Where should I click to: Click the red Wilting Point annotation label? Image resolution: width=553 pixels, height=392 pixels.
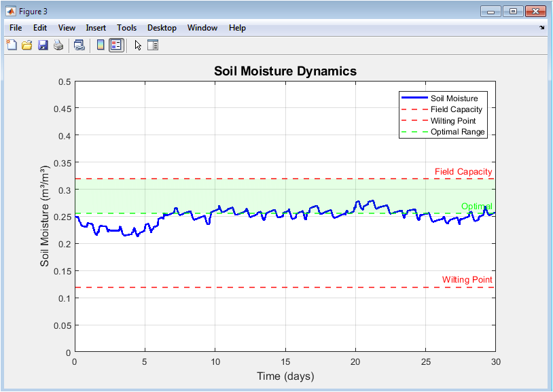click(x=467, y=280)
